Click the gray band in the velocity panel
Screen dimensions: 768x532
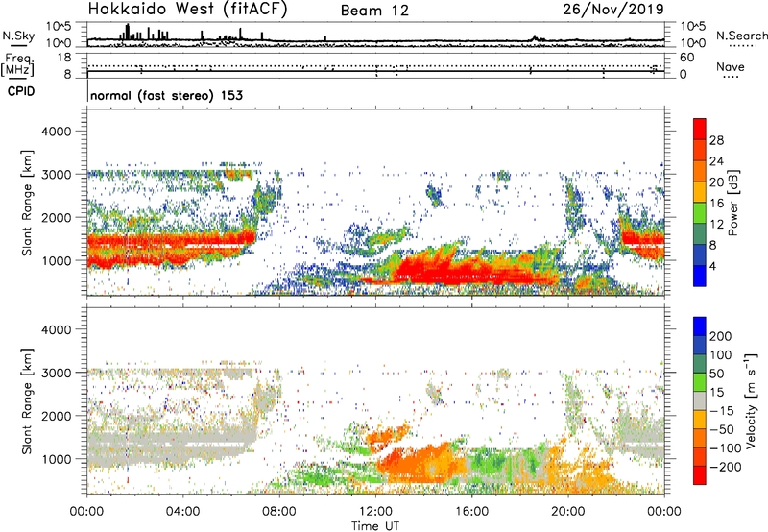pyautogui.click(x=172, y=444)
